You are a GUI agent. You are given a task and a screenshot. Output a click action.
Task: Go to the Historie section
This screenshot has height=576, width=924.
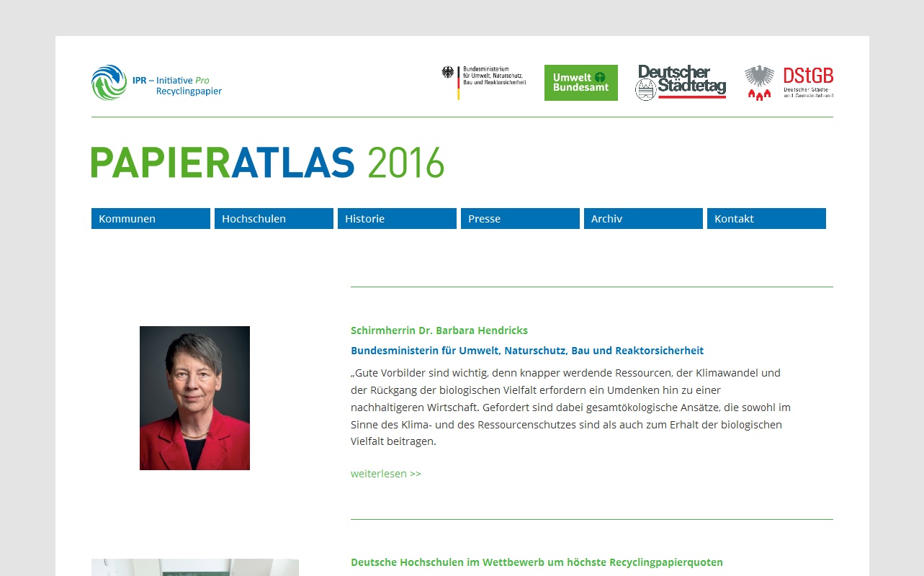397,219
